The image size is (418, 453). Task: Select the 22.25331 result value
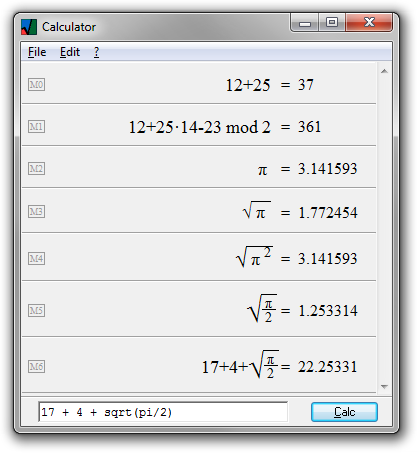(x=327, y=367)
